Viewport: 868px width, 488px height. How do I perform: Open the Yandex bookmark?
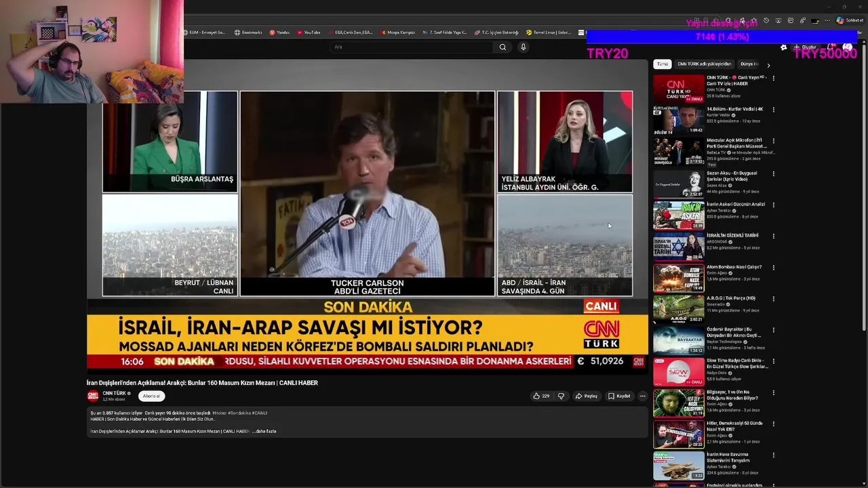(279, 33)
